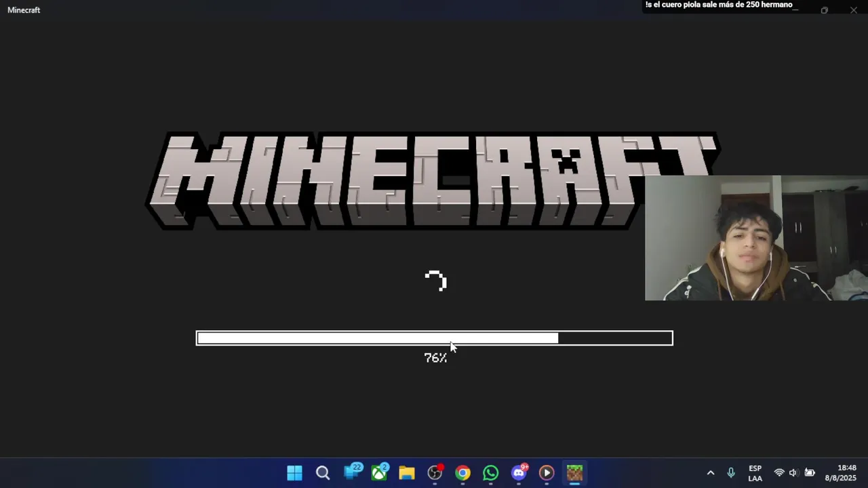Open the Windows Start menu
868x488 pixels.
point(294,472)
